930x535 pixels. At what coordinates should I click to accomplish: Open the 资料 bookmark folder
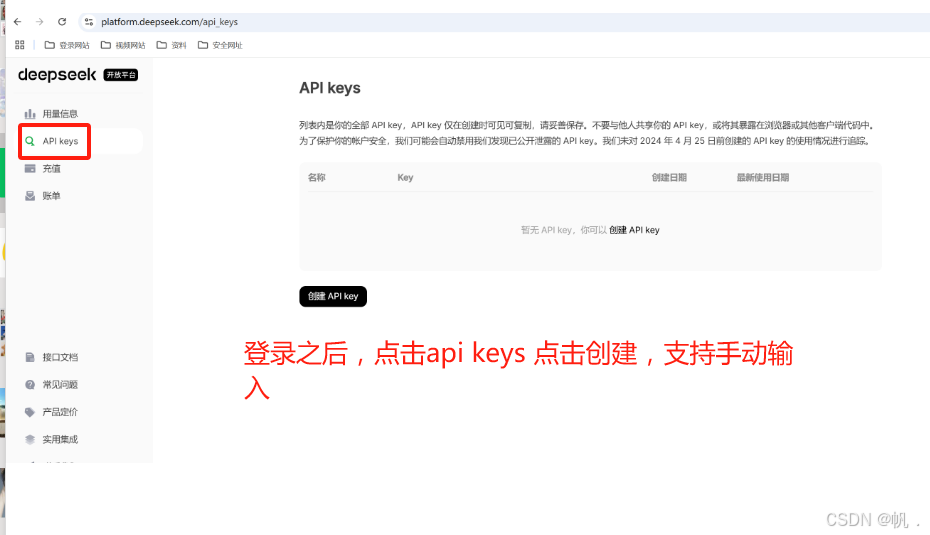171,45
